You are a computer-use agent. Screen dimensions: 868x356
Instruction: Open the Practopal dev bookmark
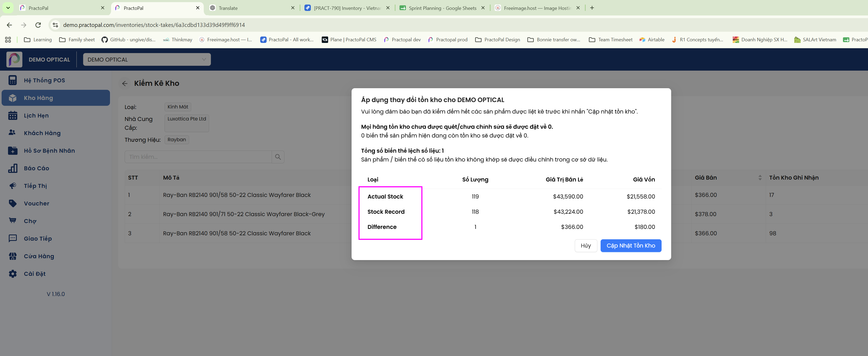pos(402,40)
